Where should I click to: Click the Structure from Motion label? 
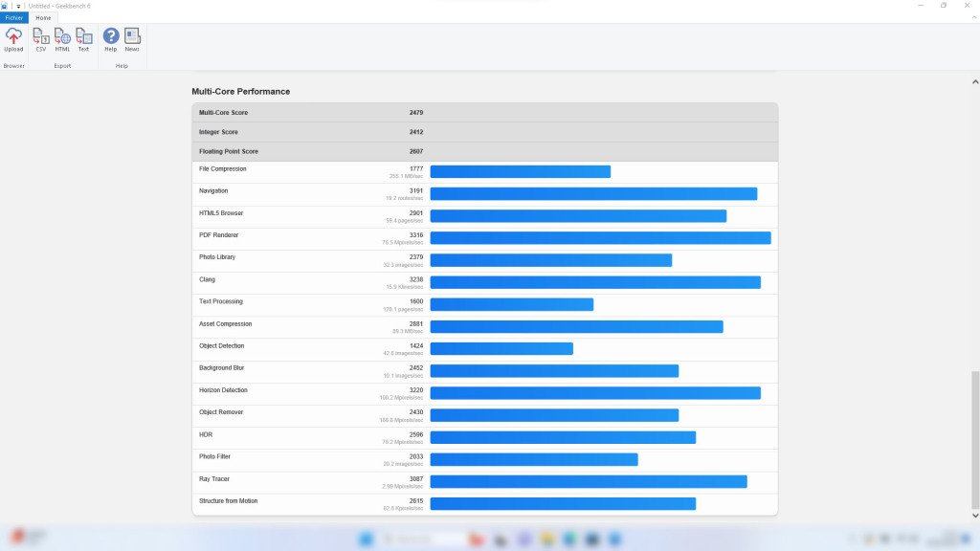coord(228,501)
